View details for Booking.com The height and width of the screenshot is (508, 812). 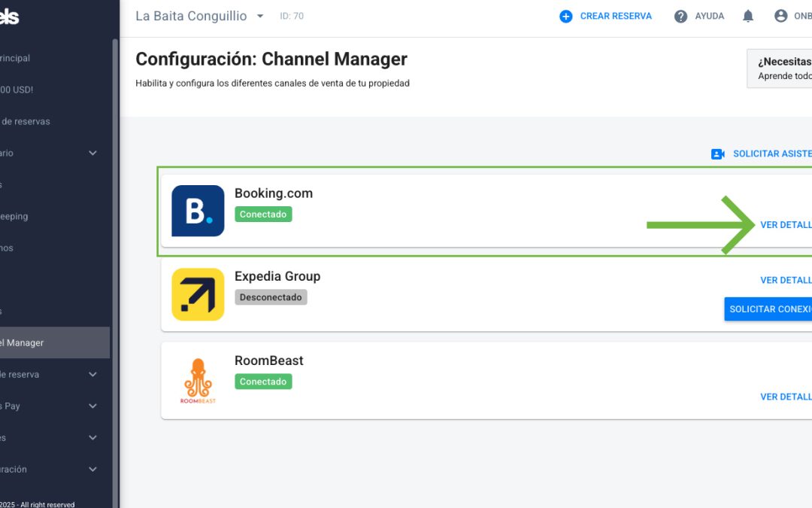[786, 225]
